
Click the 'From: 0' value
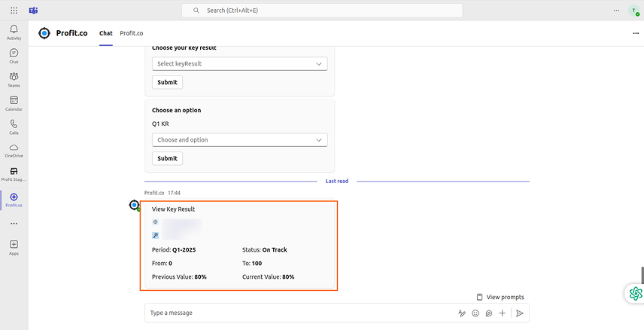[x=162, y=264]
